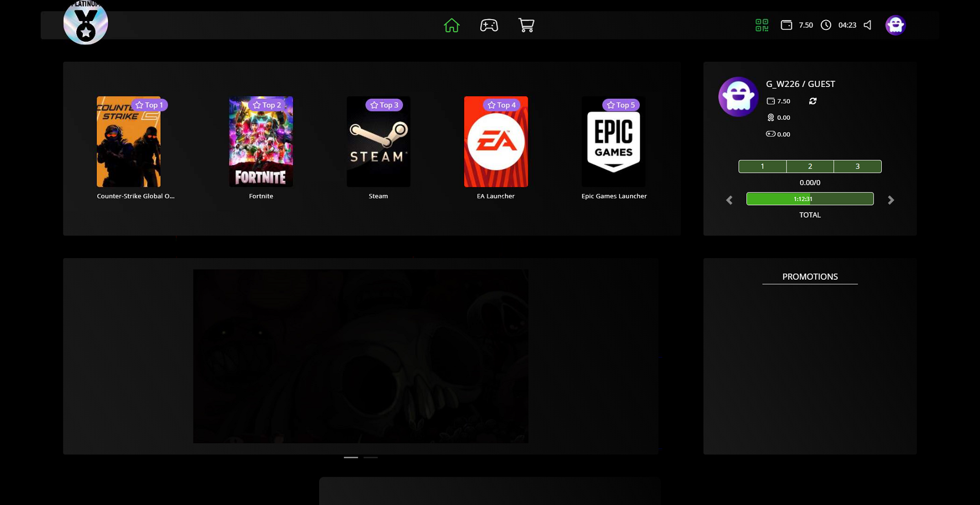Click the 04:23 remaining time value
Viewport: 980px width, 505px height.
pyautogui.click(x=847, y=25)
